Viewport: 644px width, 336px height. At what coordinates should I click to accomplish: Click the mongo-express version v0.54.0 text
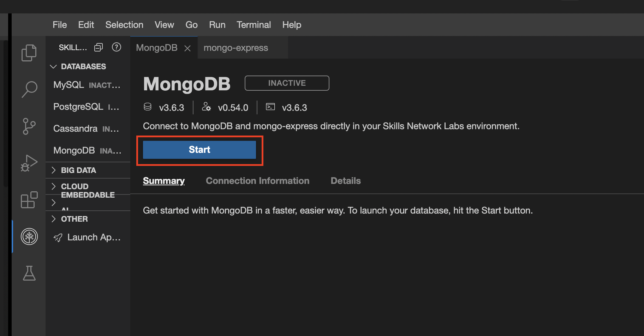click(x=233, y=108)
